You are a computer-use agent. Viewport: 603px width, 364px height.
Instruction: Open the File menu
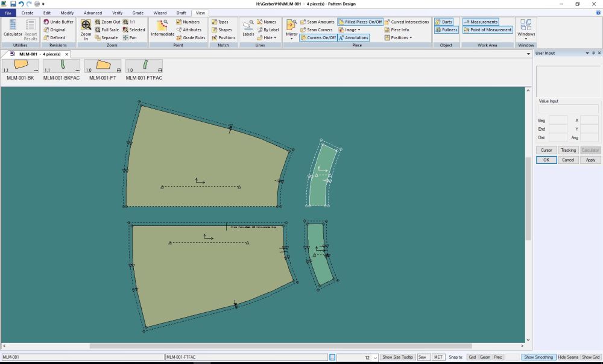(8, 13)
